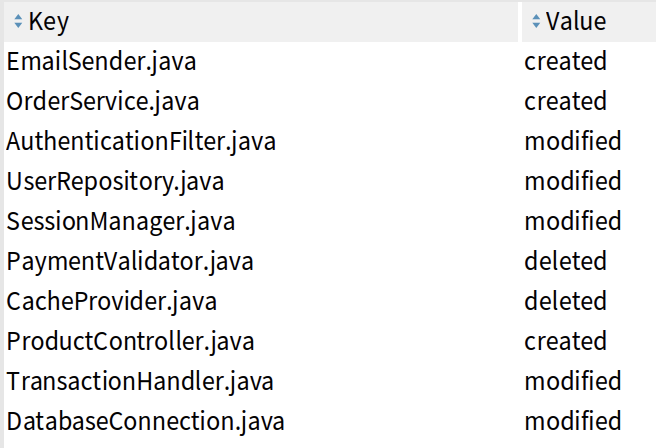Click modified status of AuthenticationFilter.java
Viewport: 656px width, 448px height.
click(x=572, y=141)
